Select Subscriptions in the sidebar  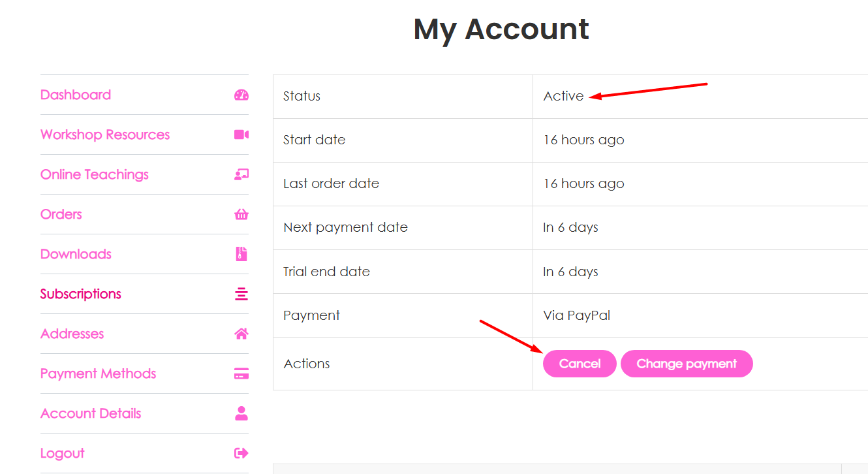pos(81,294)
